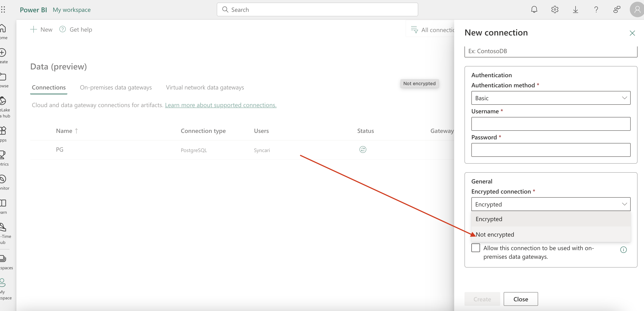This screenshot has height=311, width=644.
Task: Open notifications bell icon
Action: pyautogui.click(x=534, y=9)
